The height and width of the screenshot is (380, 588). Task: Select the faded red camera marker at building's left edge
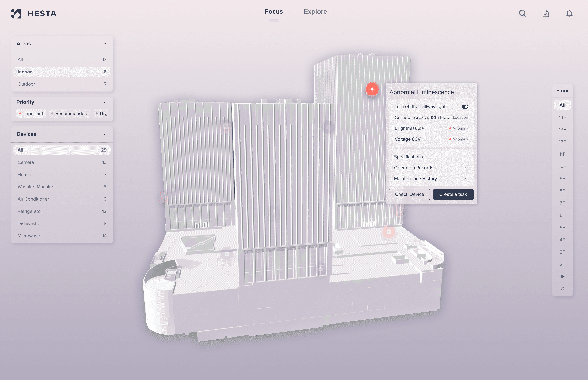163,197
